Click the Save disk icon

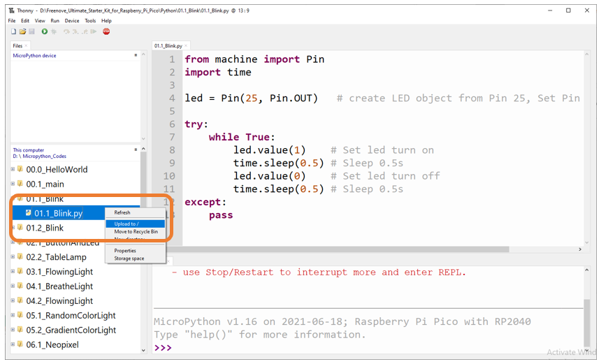[x=32, y=31]
